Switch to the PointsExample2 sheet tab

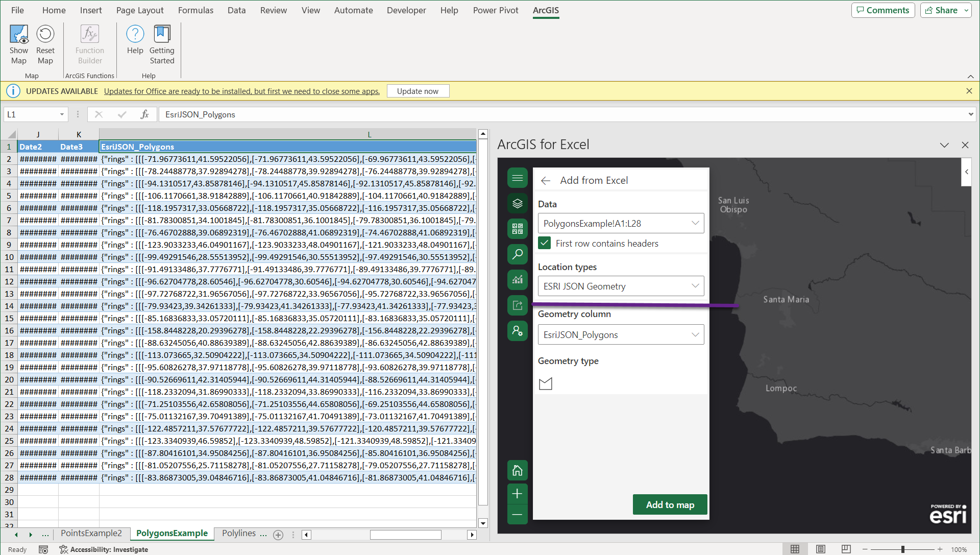coord(91,534)
